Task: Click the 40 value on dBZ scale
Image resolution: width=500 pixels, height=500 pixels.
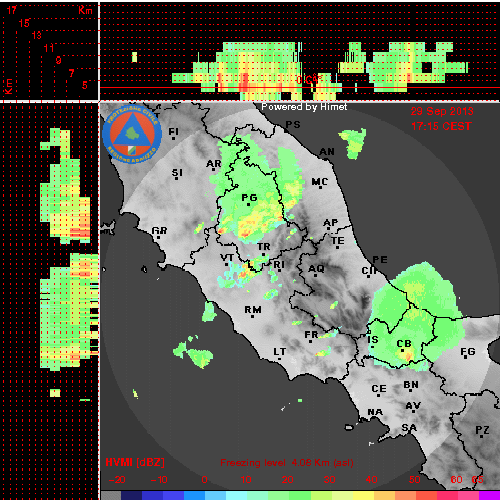Action: click(x=371, y=480)
